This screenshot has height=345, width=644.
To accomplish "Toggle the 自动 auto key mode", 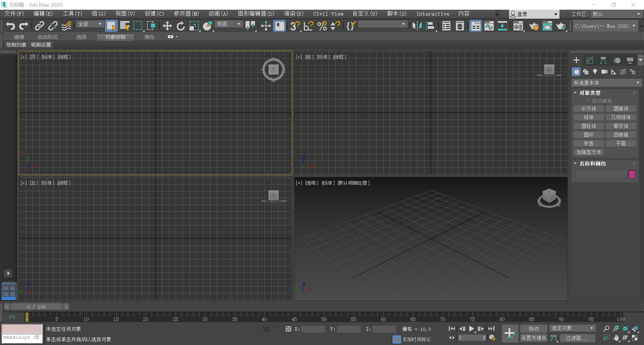I will pos(534,329).
